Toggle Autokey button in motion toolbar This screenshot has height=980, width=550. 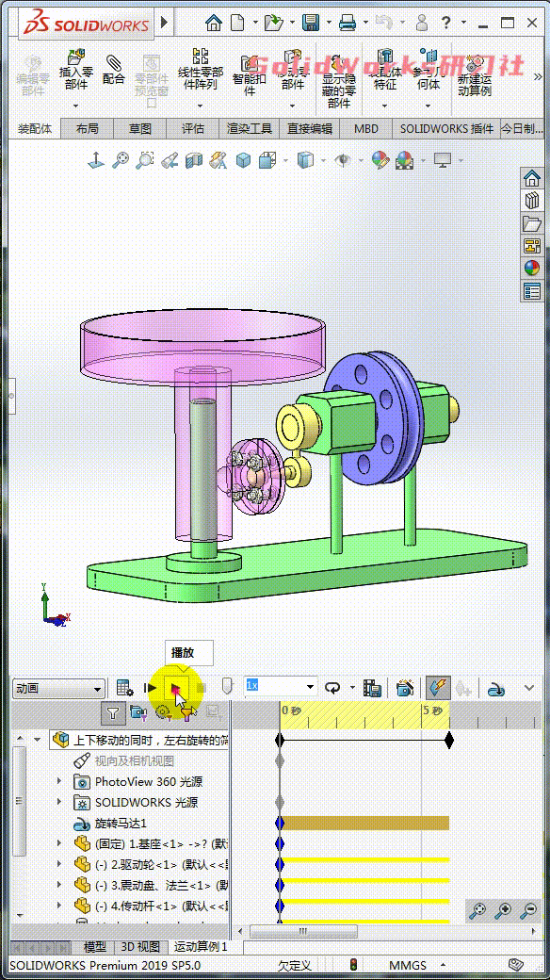coord(439,688)
